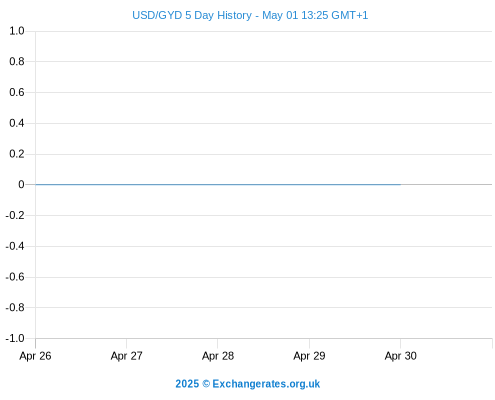Open the Exchangerates.org.uk copyright link

coord(248,384)
